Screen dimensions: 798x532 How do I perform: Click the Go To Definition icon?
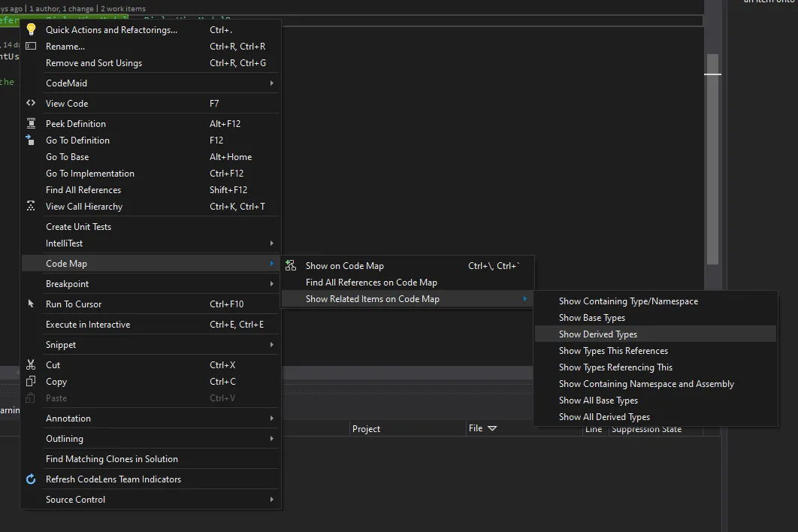click(x=31, y=141)
